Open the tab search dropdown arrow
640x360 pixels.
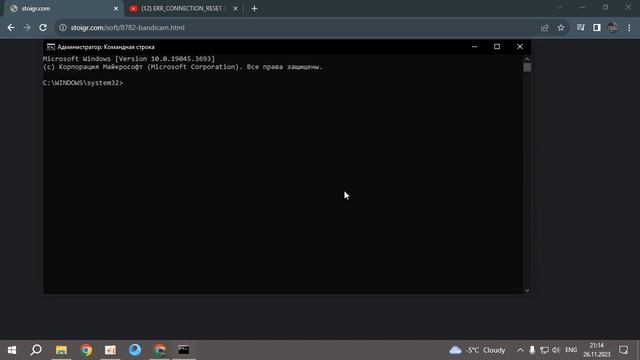[x=559, y=8]
